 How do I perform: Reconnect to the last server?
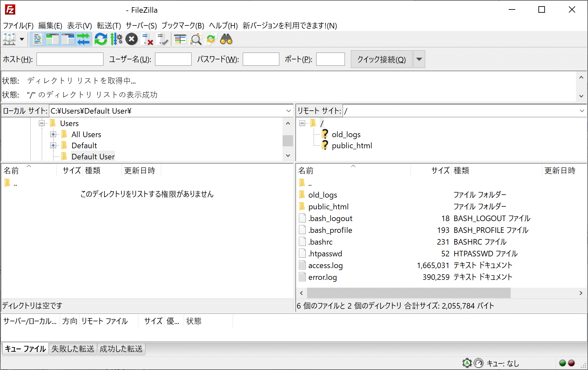click(x=162, y=39)
